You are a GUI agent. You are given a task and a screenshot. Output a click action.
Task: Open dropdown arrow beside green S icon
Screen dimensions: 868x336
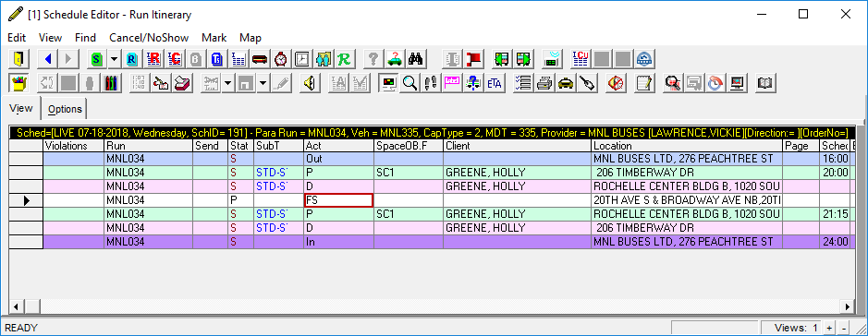(114, 58)
